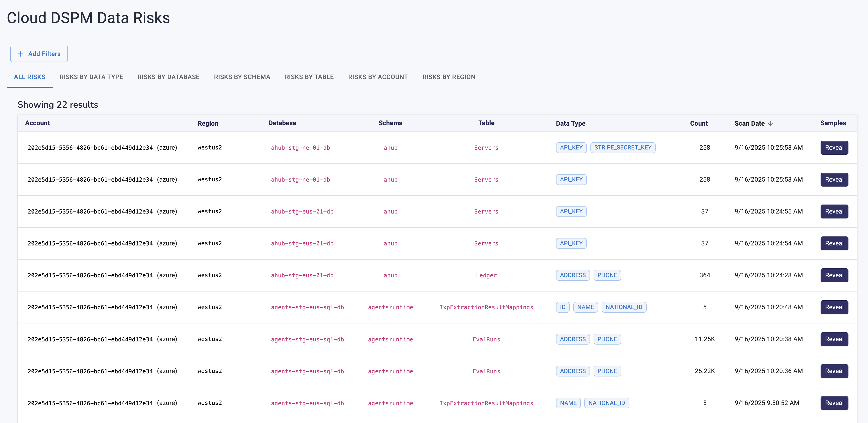Click the Schema column header
The image size is (868, 423).
390,123
